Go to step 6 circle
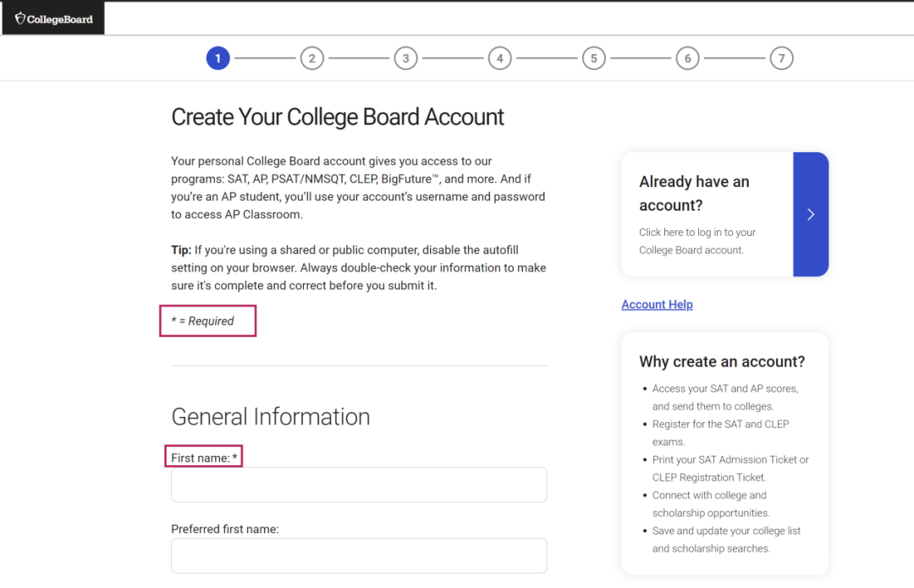The height and width of the screenshot is (588, 914). click(687, 58)
